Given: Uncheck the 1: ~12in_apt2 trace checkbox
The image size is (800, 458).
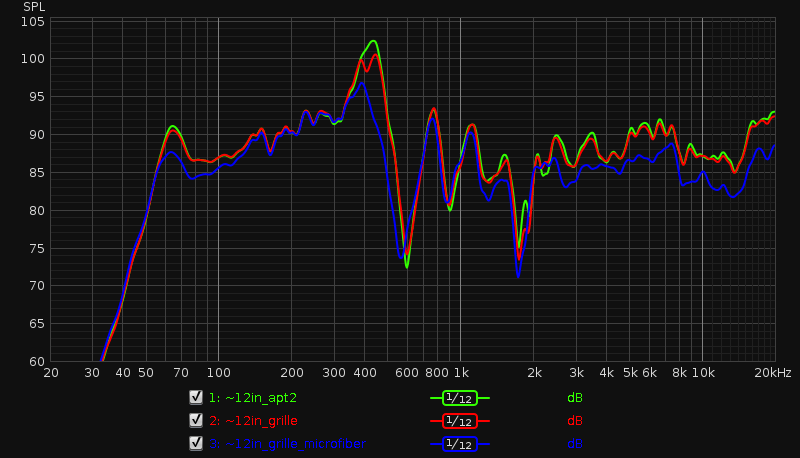Looking at the screenshot, I should tap(196, 397).
